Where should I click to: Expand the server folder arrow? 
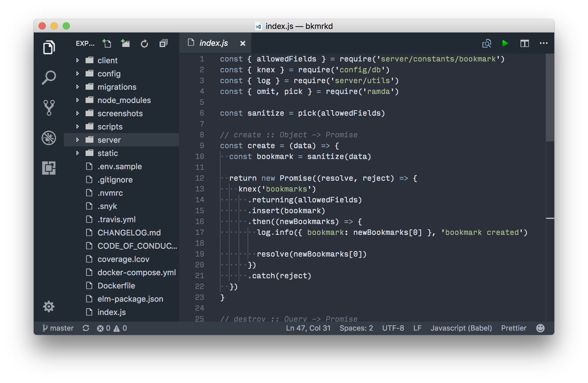point(77,140)
